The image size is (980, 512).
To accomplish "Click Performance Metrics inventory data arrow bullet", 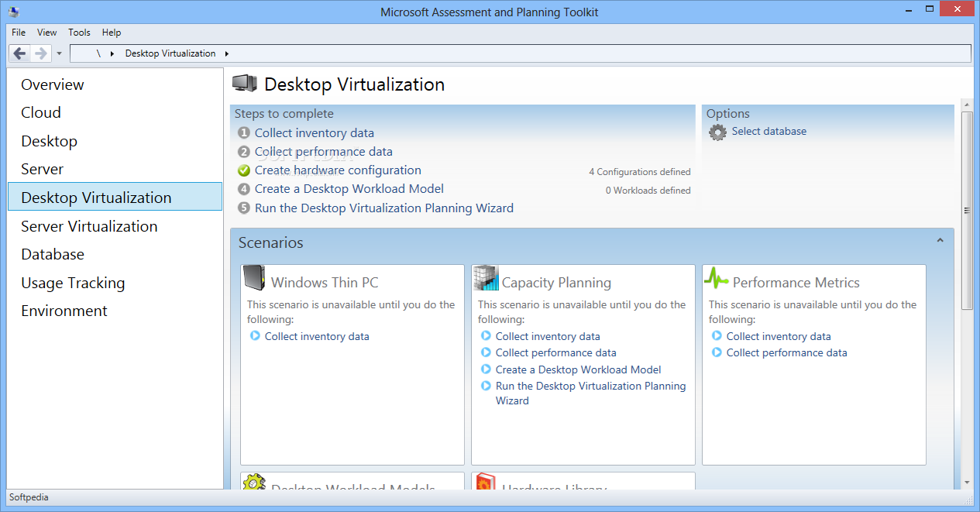I will pos(717,336).
